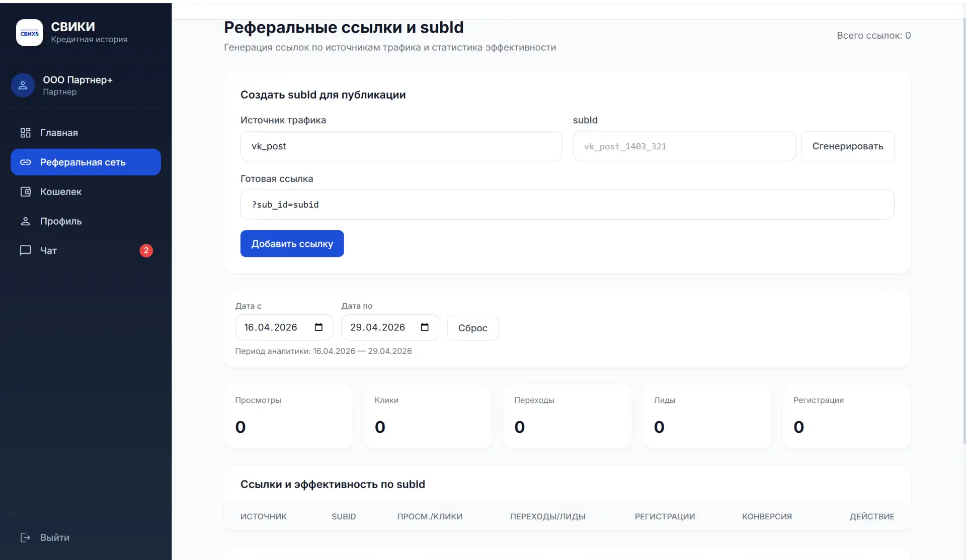This screenshot has height=560, width=966.
Task: Click the Всего ссылок: 0 counter
Action: pyautogui.click(x=873, y=36)
